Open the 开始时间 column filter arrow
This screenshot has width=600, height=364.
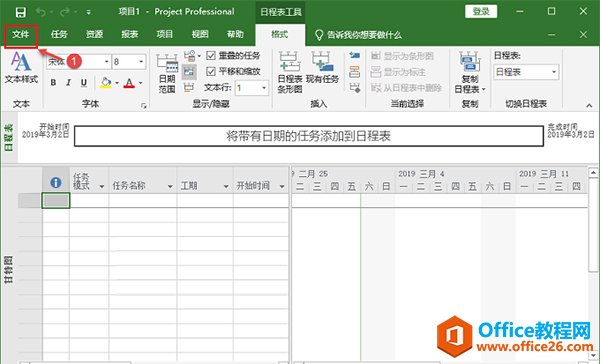[282, 186]
